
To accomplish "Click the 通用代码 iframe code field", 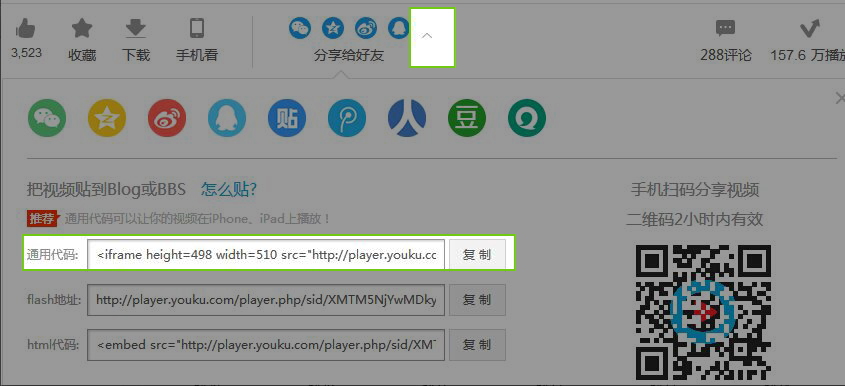I will [266, 254].
